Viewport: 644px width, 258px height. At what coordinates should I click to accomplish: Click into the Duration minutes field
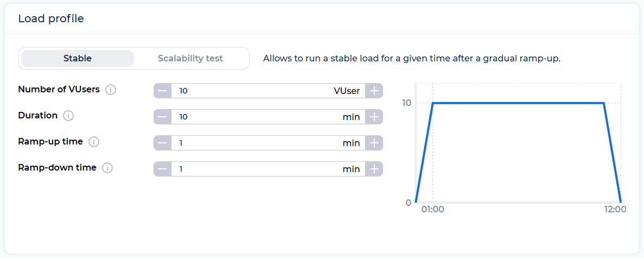tap(268, 117)
